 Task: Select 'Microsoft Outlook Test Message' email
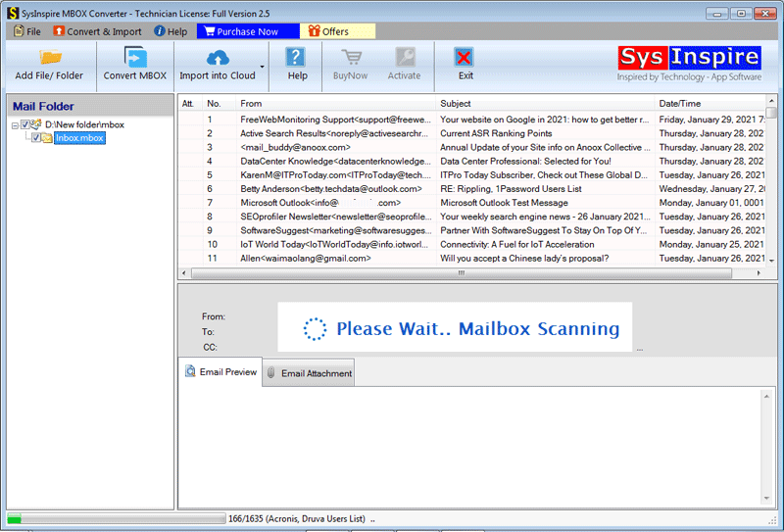click(x=471, y=203)
